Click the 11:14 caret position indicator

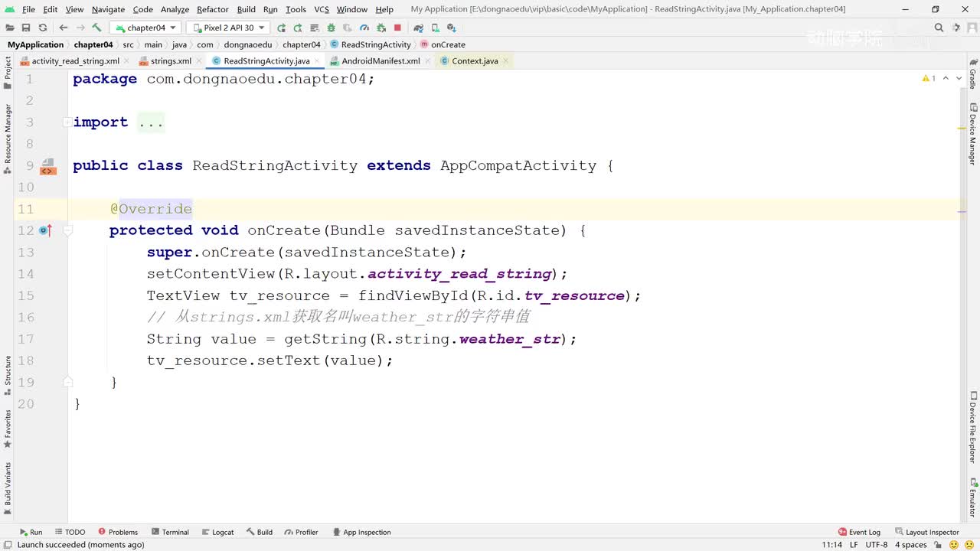tap(831, 545)
